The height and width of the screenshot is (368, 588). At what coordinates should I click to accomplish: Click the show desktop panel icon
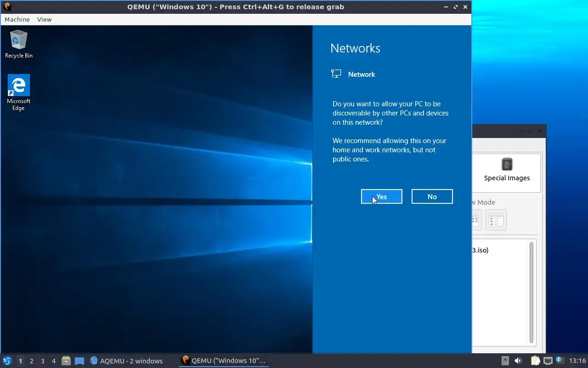[79, 361]
